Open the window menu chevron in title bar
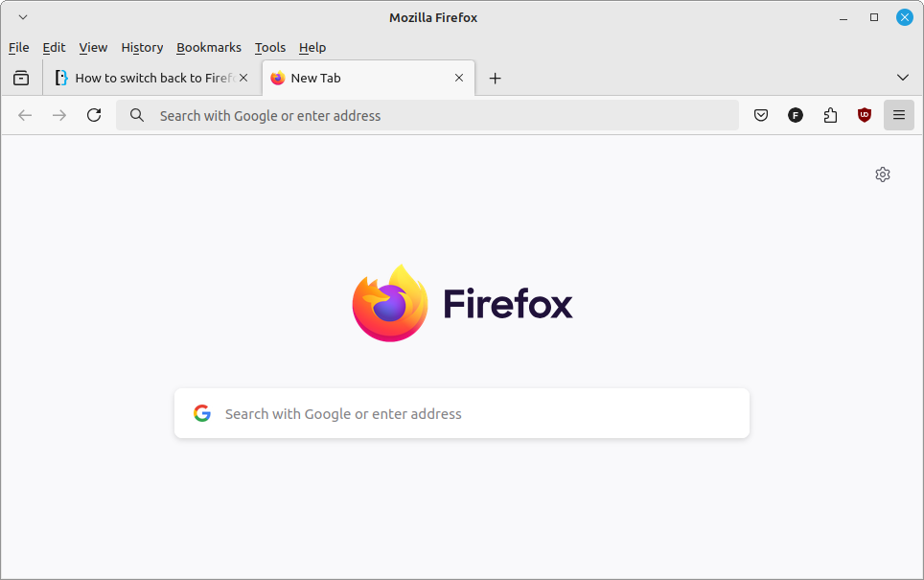The height and width of the screenshot is (580, 924). click(x=23, y=17)
